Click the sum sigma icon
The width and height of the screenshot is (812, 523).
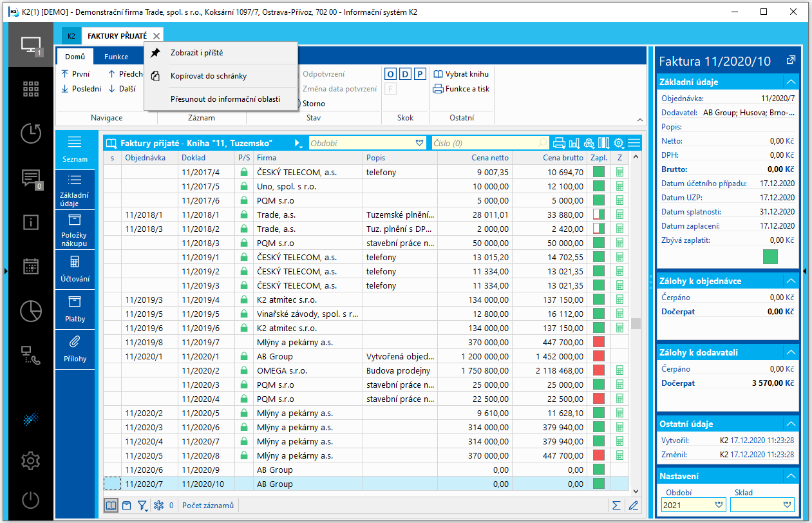coord(616,506)
